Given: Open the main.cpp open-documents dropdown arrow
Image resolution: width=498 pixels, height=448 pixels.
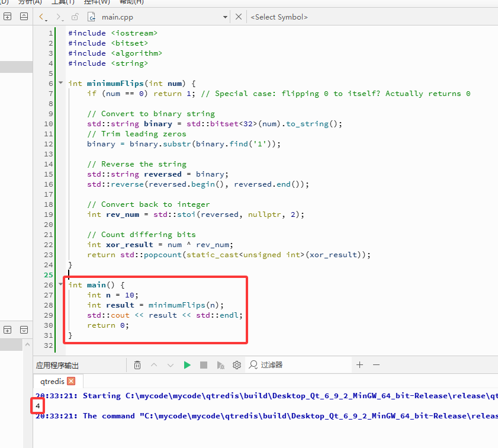Looking at the screenshot, I should [225, 17].
